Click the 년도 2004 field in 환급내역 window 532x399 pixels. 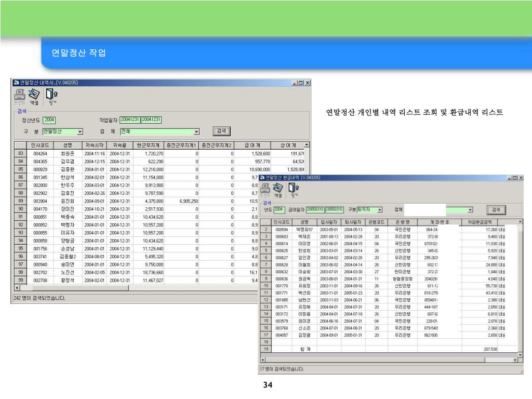point(279,210)
